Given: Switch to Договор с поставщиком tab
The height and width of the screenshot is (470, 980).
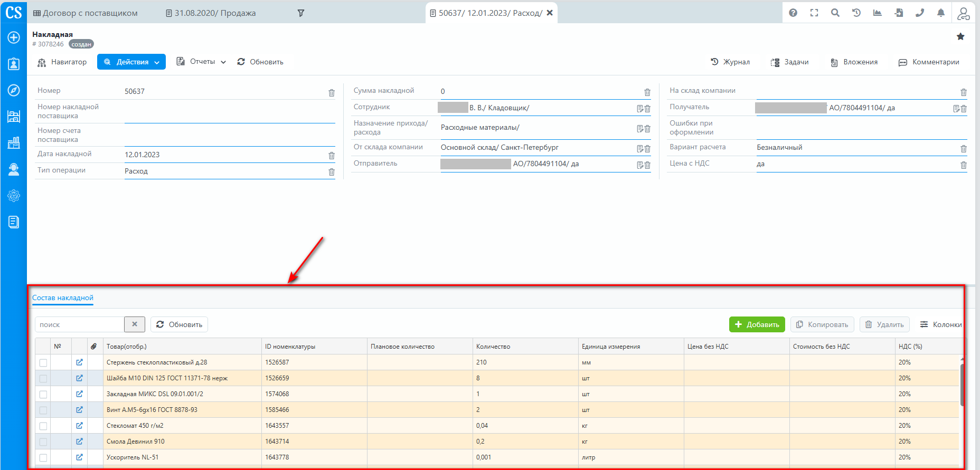Looking at the screenshot, I should (x=86, y=13).
